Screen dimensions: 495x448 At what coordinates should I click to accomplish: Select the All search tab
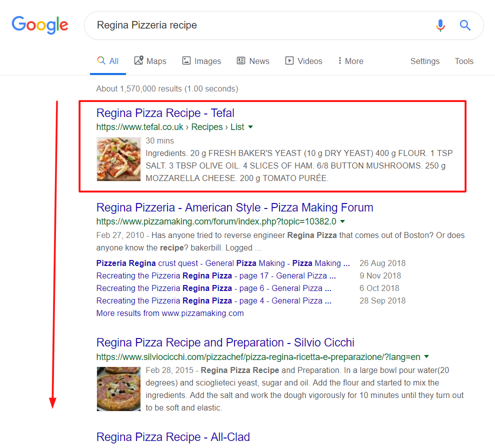(107, 61)
